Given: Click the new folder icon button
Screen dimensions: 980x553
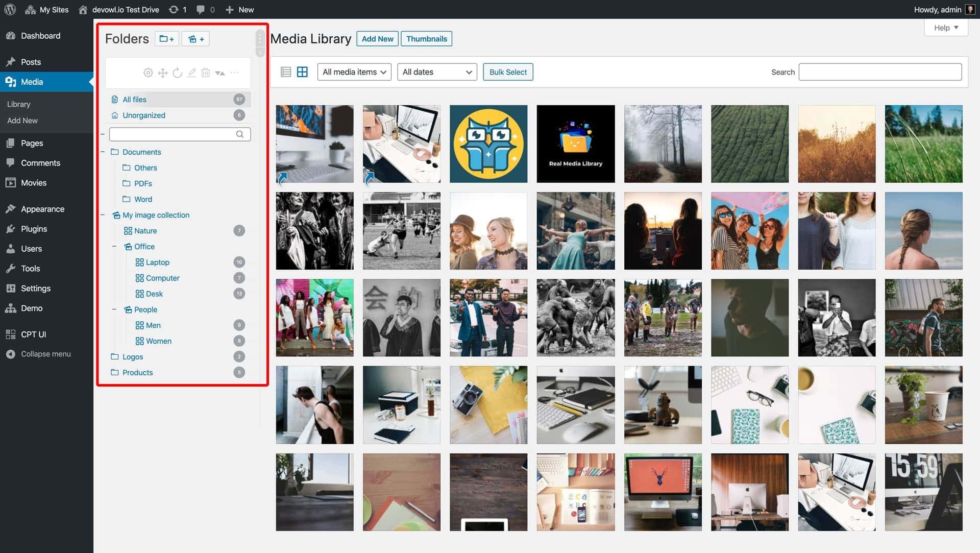Looking at the screenshot, I should (x=166, y=39).
